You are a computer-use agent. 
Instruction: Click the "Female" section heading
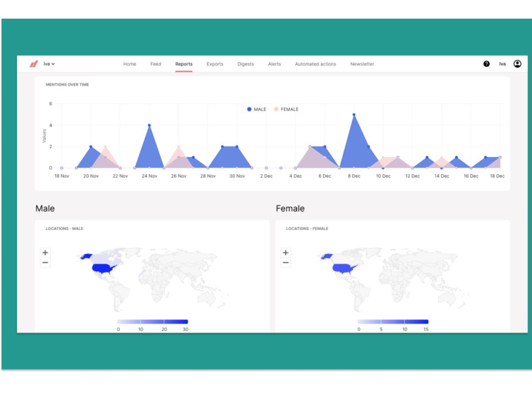(x=290, y=208)
